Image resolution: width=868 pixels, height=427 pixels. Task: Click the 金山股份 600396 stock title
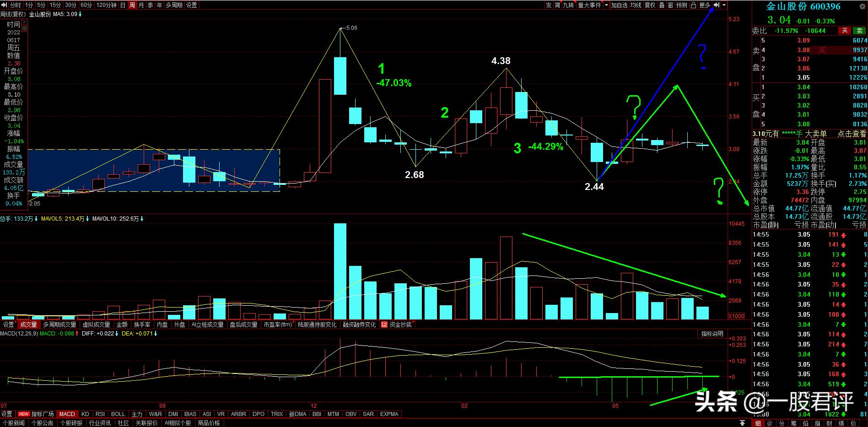[x=803, y=6]
